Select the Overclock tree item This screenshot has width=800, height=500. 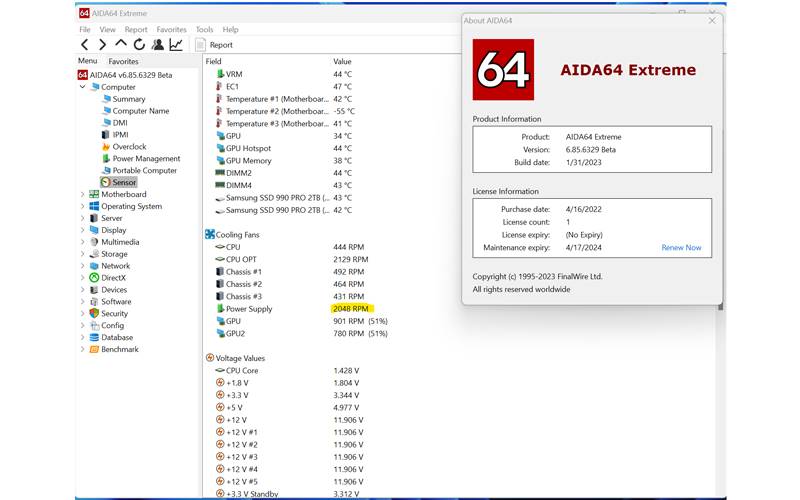pos(129,147)
